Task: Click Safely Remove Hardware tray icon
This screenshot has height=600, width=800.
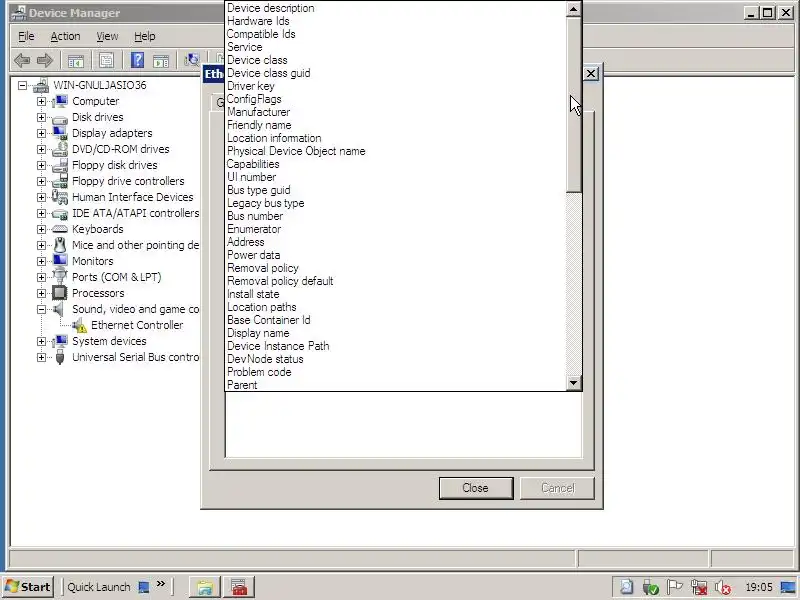Action: pyautogui.click(x=651, y=587)
